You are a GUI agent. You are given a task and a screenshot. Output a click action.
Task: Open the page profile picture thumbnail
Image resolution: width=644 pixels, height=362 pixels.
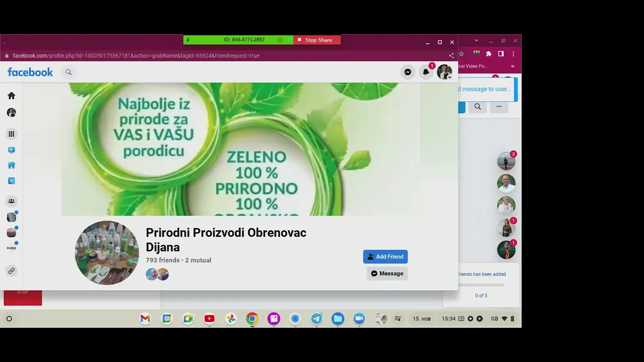point(107,253)
